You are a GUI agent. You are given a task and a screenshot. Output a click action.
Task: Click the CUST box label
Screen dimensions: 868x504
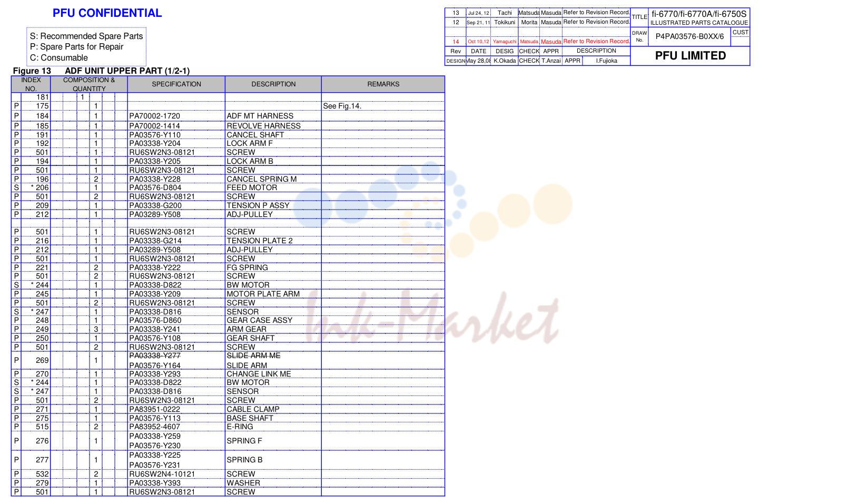740,32
